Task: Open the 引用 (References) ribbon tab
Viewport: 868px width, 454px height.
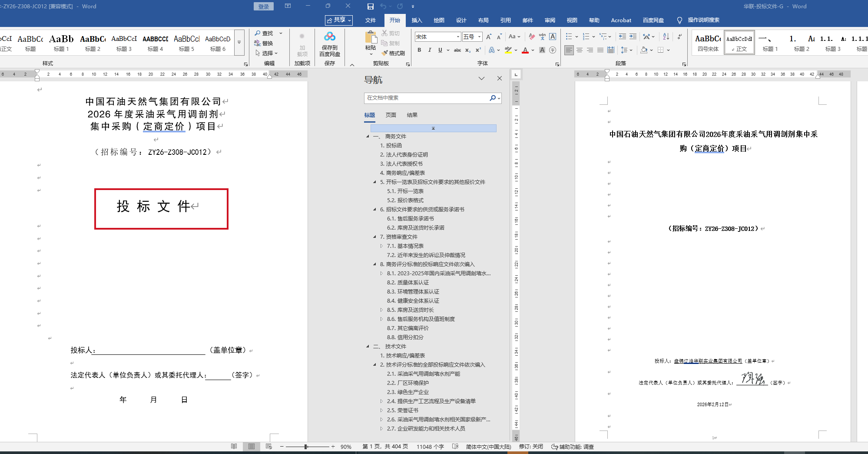Action: (505, 20)
